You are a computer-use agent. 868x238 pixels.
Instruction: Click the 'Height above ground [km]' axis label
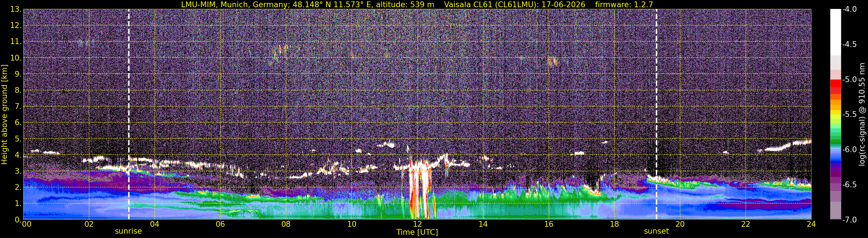click(4, 114)
